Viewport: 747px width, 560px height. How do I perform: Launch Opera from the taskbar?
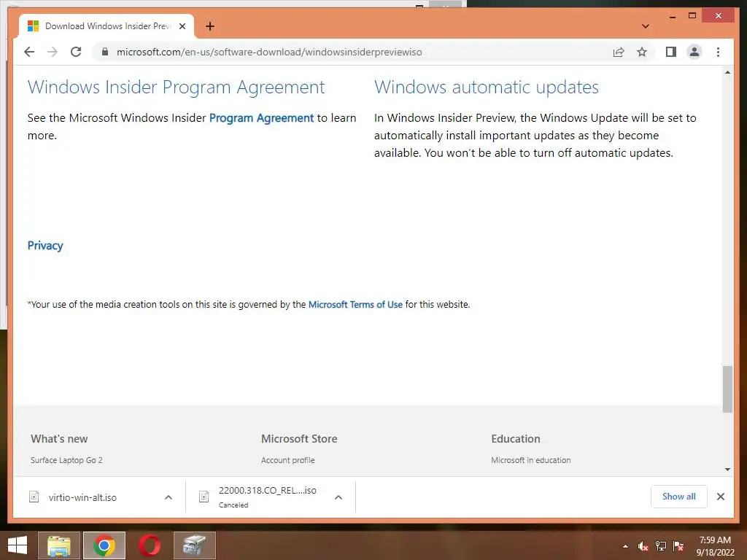(x=149, y=545)
